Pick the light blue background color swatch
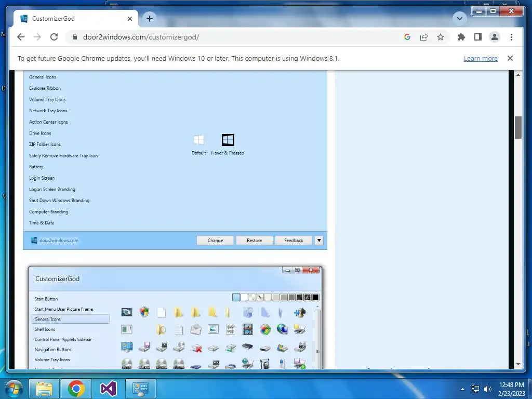 click(x=236, y=298)
